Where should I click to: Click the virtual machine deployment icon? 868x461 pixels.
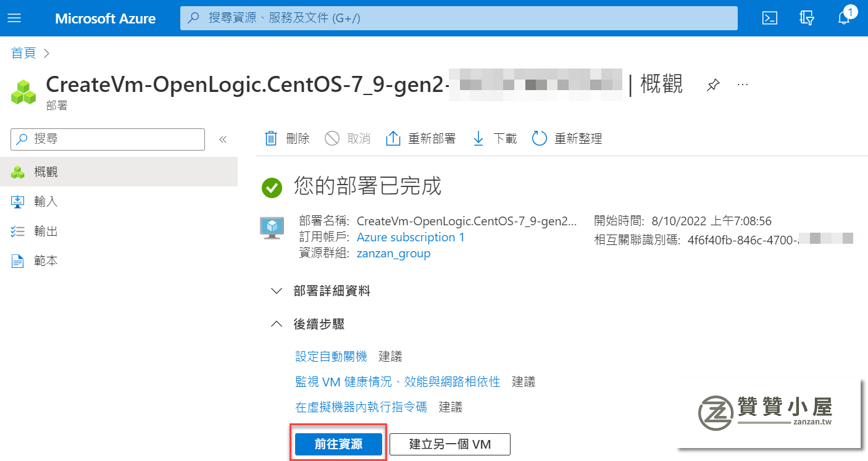(x=272, y=227)
